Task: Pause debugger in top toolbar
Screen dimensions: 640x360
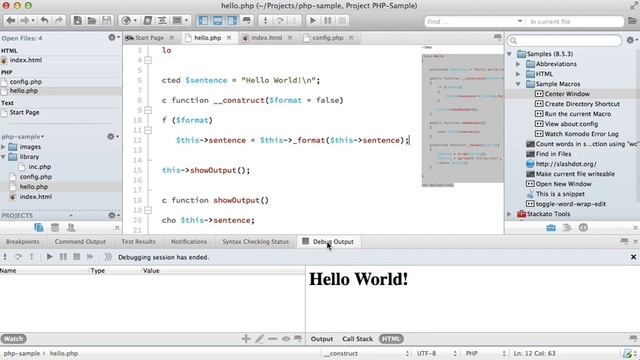Action: pos(327,20)
